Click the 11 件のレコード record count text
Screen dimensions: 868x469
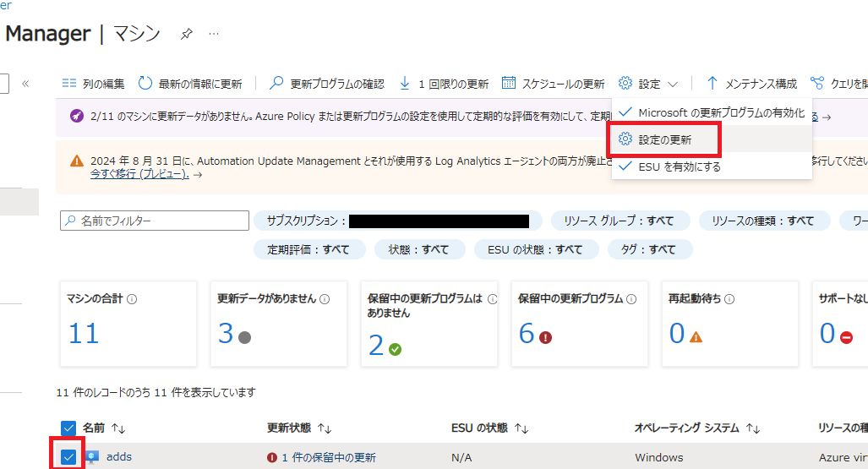(x=156, y=393)
